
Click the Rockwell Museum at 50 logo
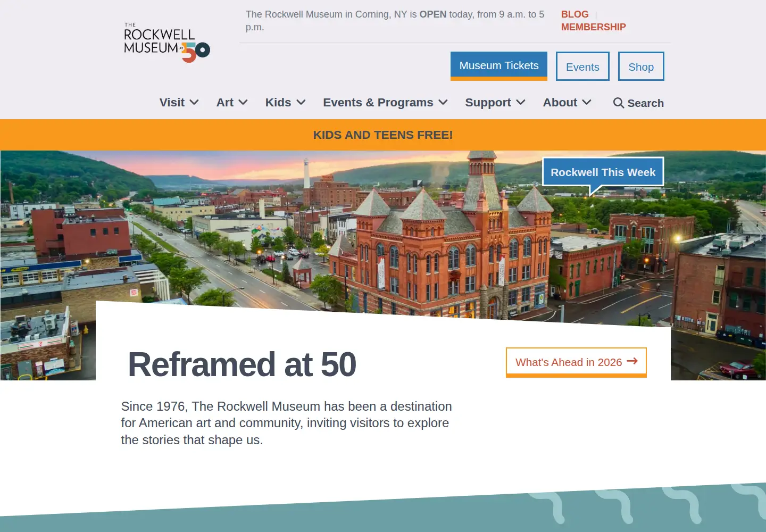(167, 43)
